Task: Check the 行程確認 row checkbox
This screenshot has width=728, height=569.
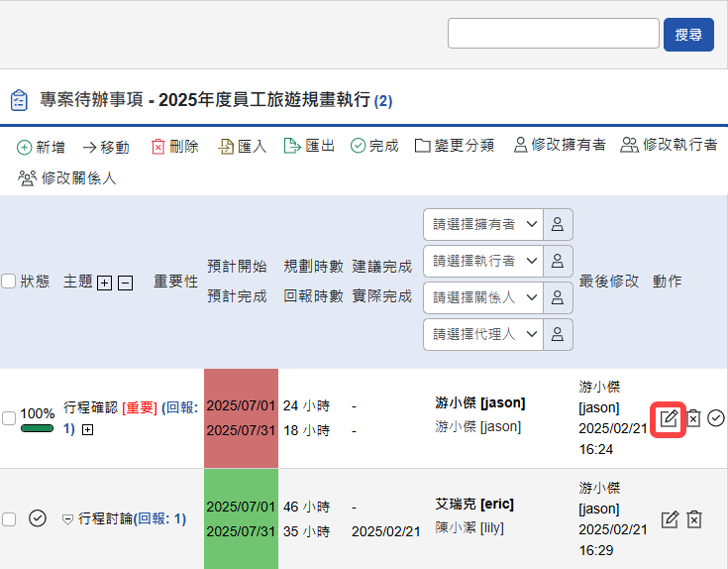Action: coord(9,418)
